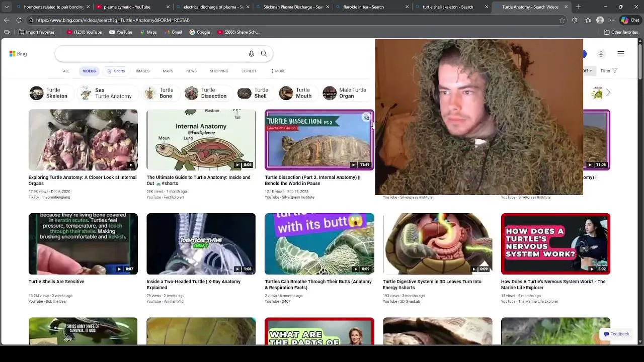
Task: Open the Import favorites bookmark
Action: (36, 32)
